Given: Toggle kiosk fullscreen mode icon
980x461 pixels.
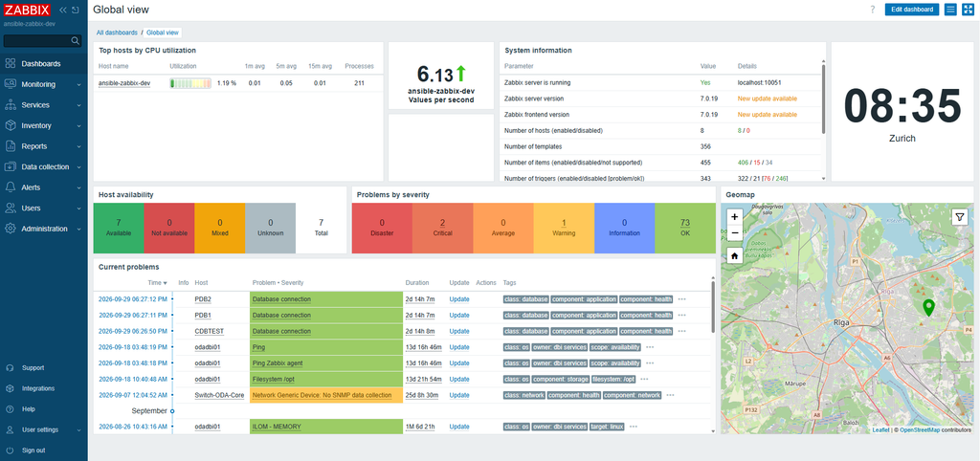Looking at the screenshot, I should [969, 10].
